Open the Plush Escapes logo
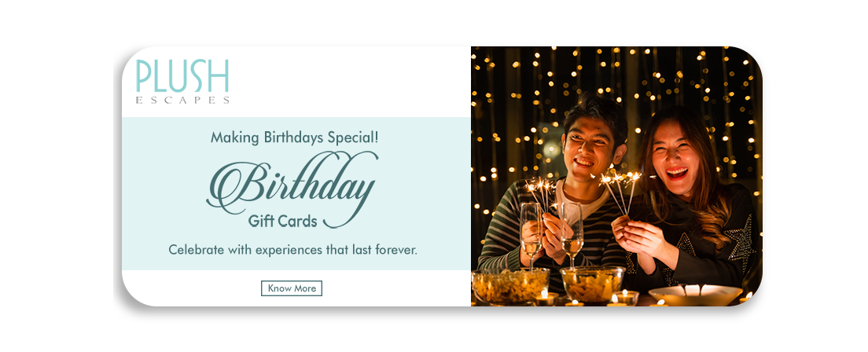The height and width of the screenshot is (352, 868). tap(182, 82)
